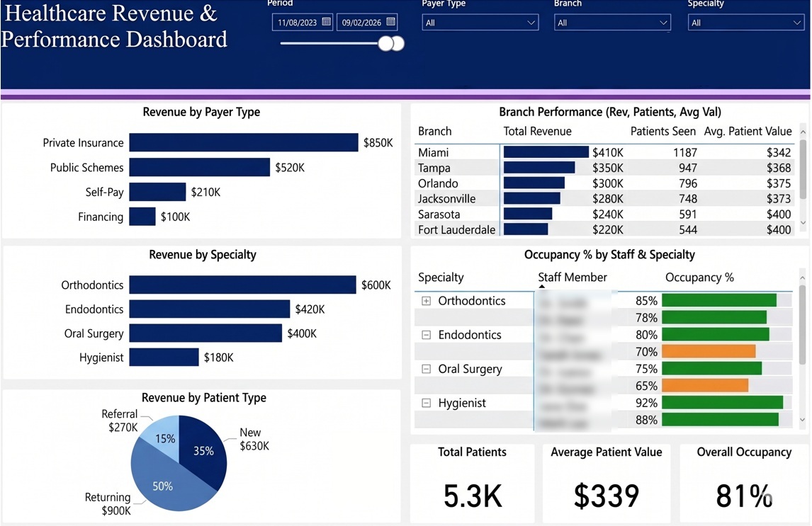This screenshot has height=526, width=812.
Task: Click the 92% Hygienist occupancy bar
Action: pyautogui.click(x=723, y=403)
